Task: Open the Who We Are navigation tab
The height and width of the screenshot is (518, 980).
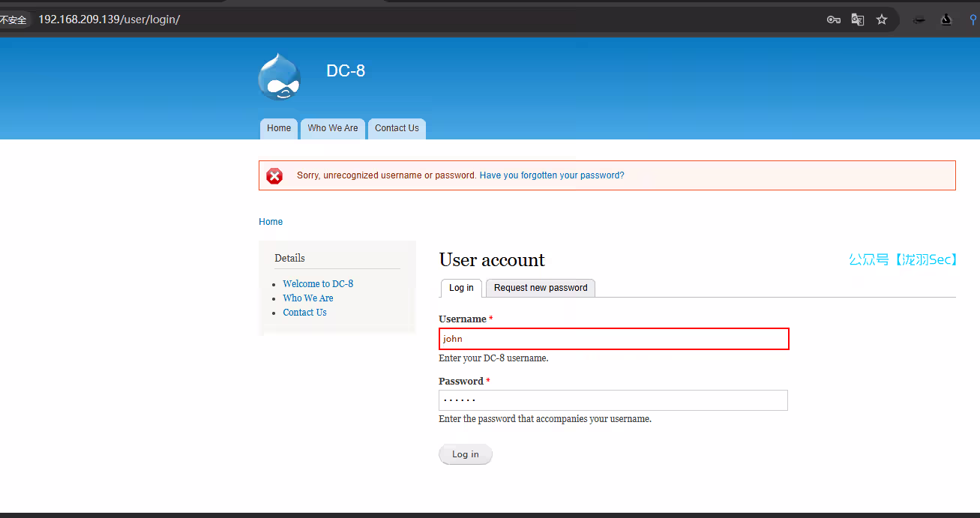Action: [333, 128]
